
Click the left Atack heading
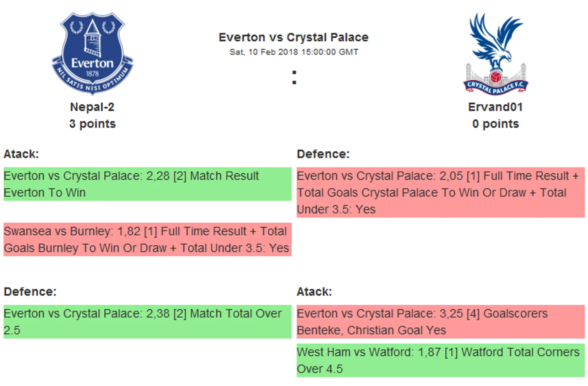click(x=21, y=154)
